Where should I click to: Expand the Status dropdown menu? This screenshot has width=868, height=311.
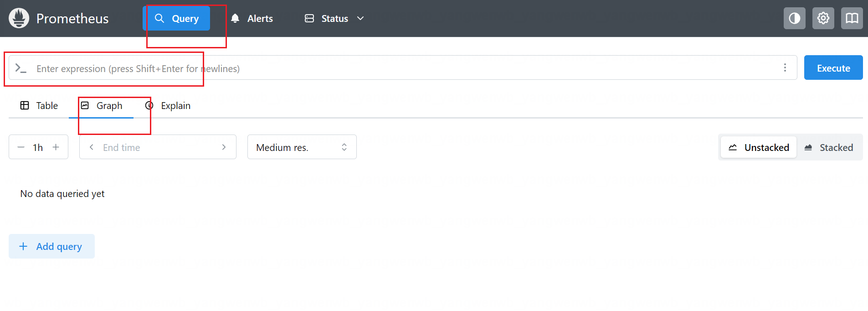pos(334,18)
